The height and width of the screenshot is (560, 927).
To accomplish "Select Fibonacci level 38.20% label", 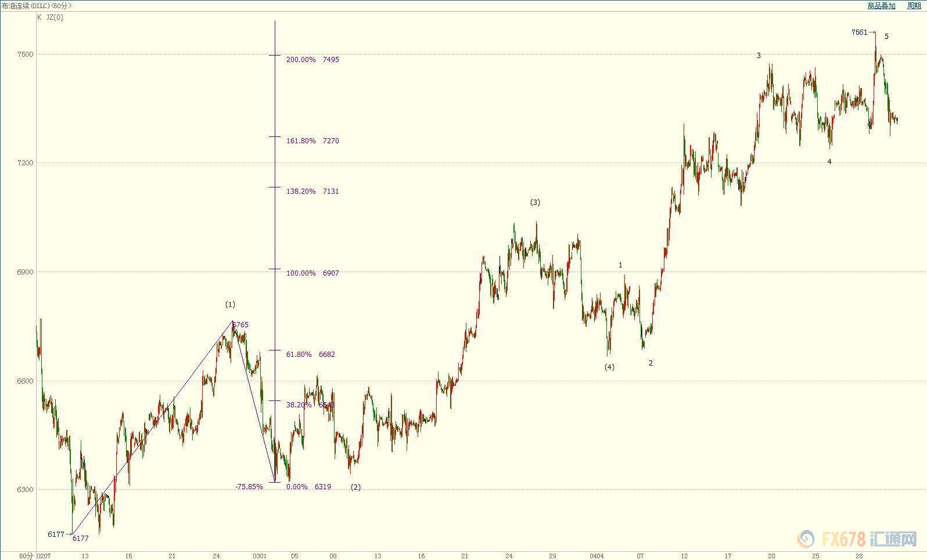I will (299, 405).
